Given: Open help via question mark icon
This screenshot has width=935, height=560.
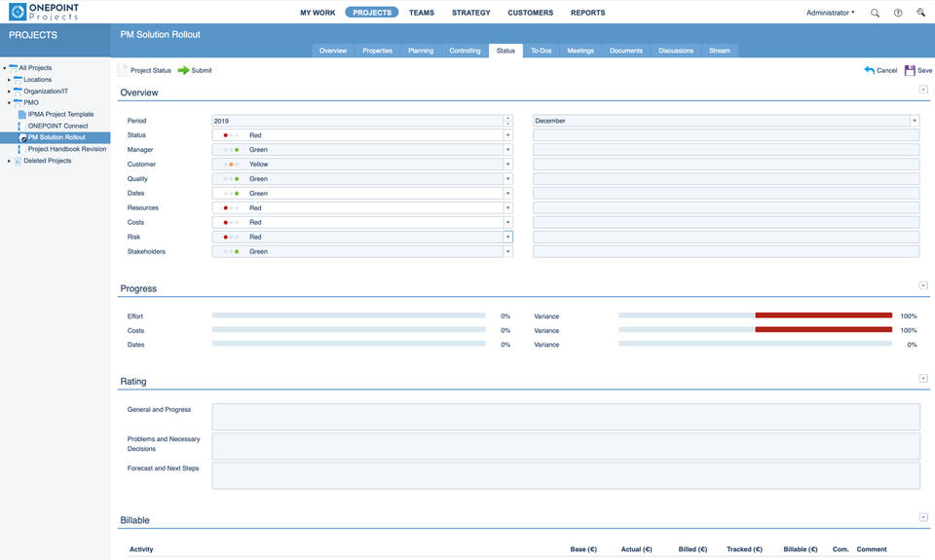Looking at the screenshot, I should pos(898,13).
